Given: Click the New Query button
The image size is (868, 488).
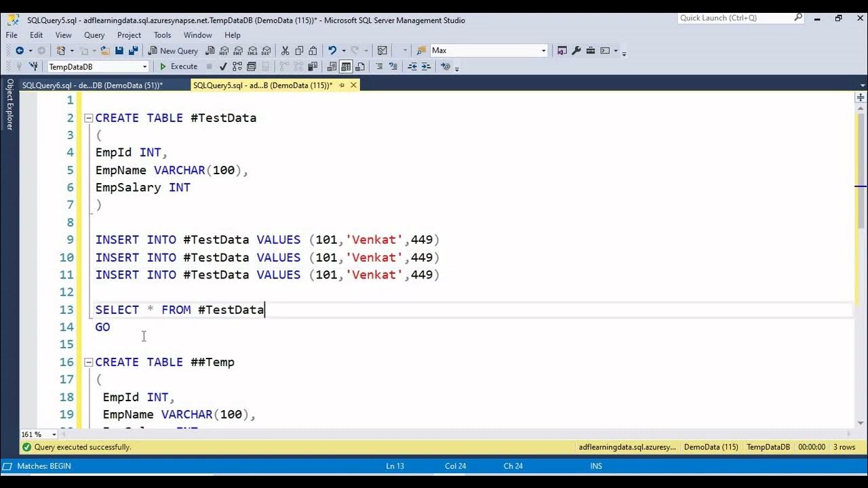Looking at the screenshot, I should pos(173,50).
